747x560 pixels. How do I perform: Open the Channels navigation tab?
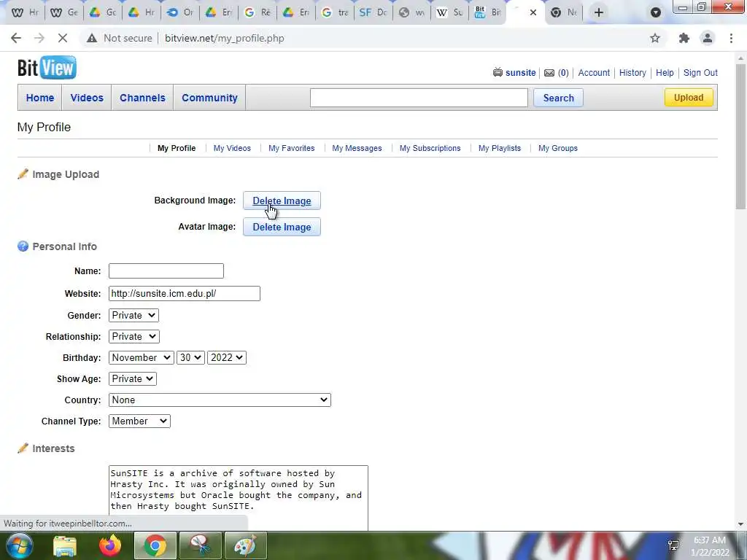142,98
